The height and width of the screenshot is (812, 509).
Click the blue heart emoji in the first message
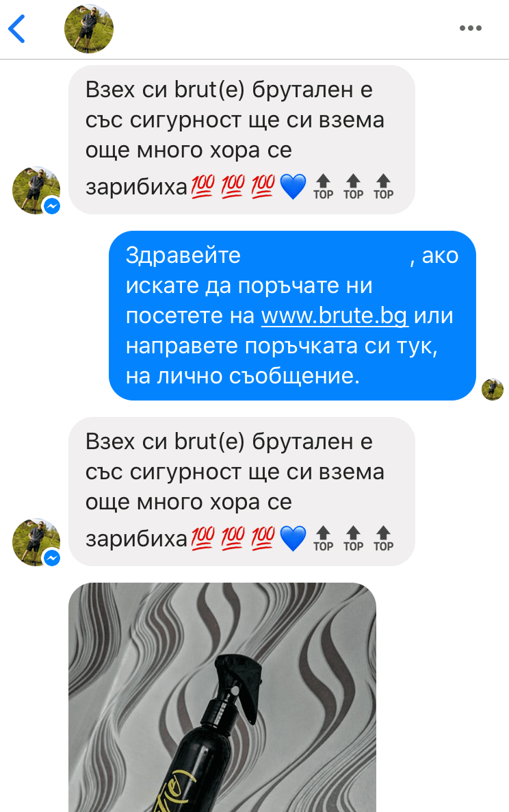pos(293,186)
